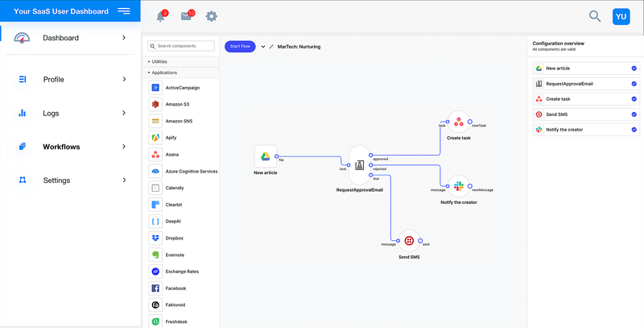Open New article in configuration overview

(586, 69)
